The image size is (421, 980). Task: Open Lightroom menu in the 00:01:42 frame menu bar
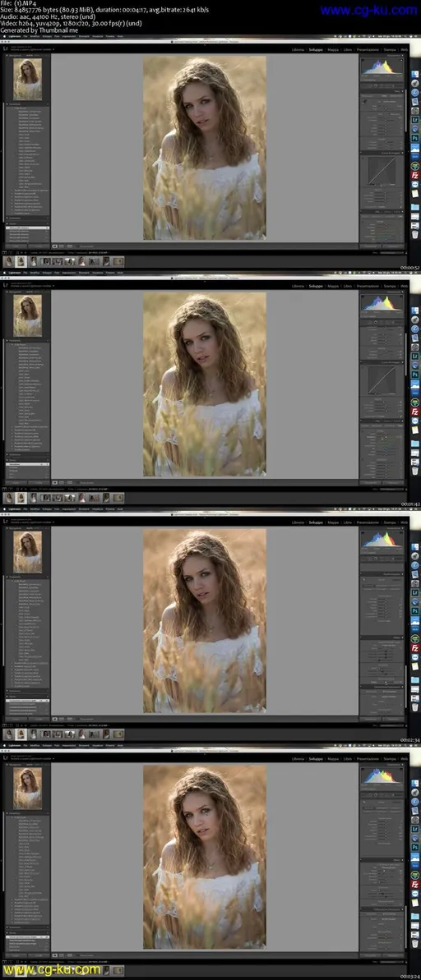(x=14, y=273)
